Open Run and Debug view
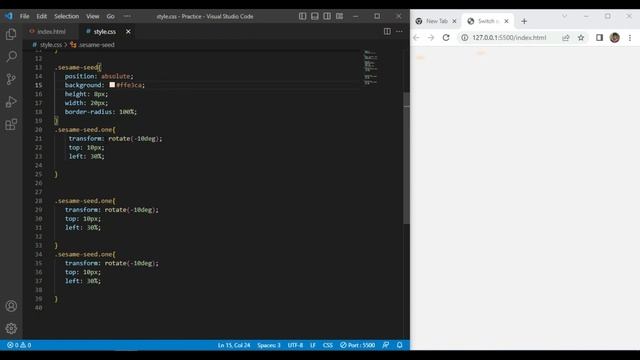 click(x=11, y=102)
